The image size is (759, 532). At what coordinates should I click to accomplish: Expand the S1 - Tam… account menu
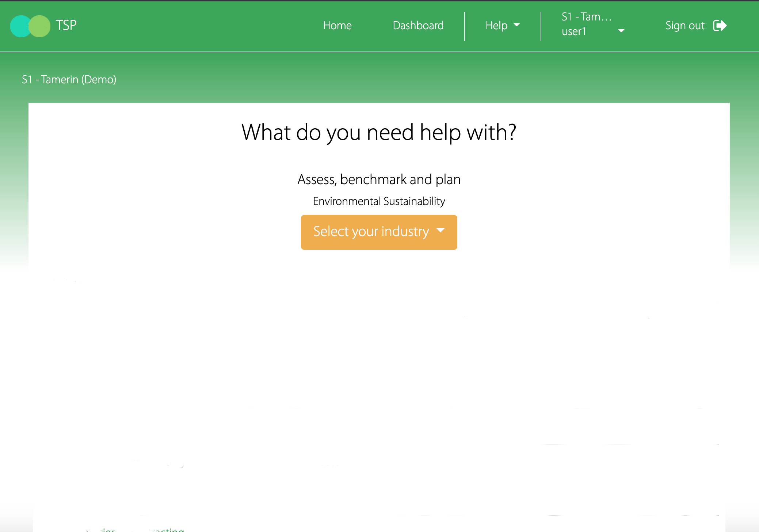pyautogui.click(x=586, y=17)
